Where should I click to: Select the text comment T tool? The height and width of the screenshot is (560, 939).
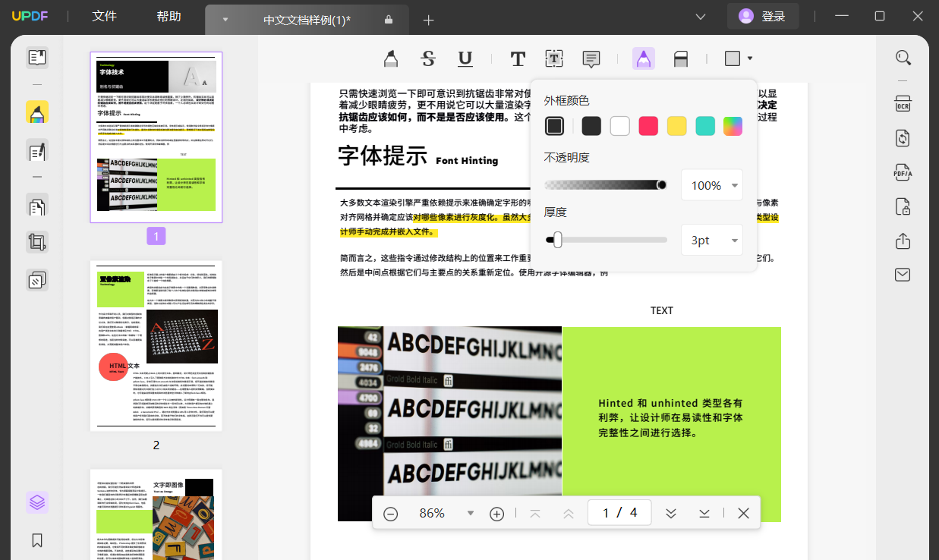click(518, 58)
